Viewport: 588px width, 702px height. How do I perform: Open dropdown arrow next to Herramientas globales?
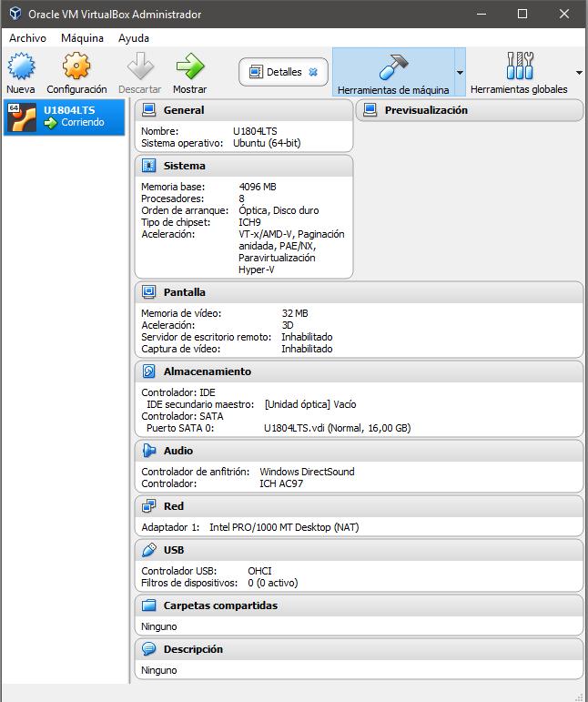[579, 73]
